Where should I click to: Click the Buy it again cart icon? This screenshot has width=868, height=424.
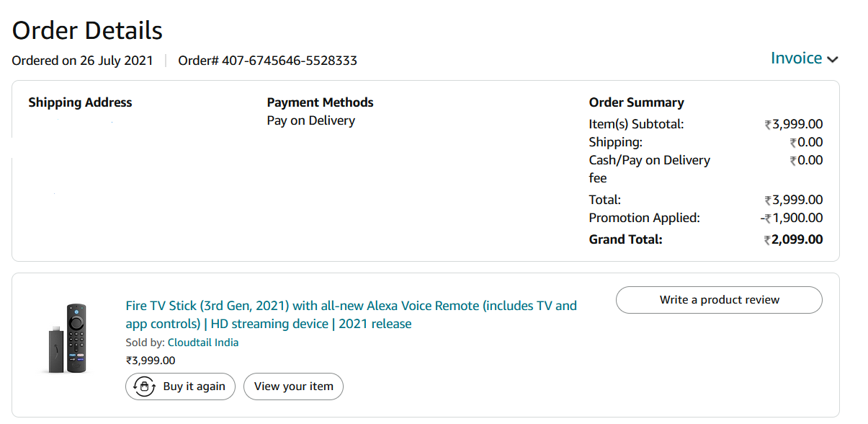(x=145, y=387)
